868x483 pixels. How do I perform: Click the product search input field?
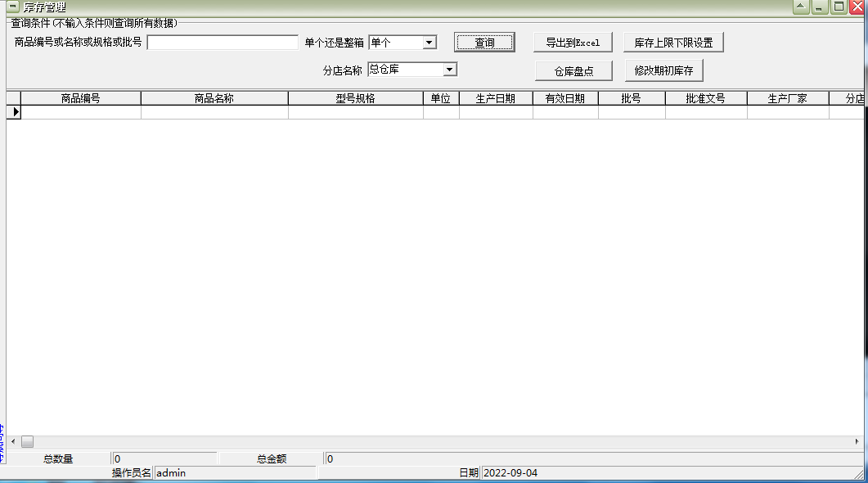221,41
